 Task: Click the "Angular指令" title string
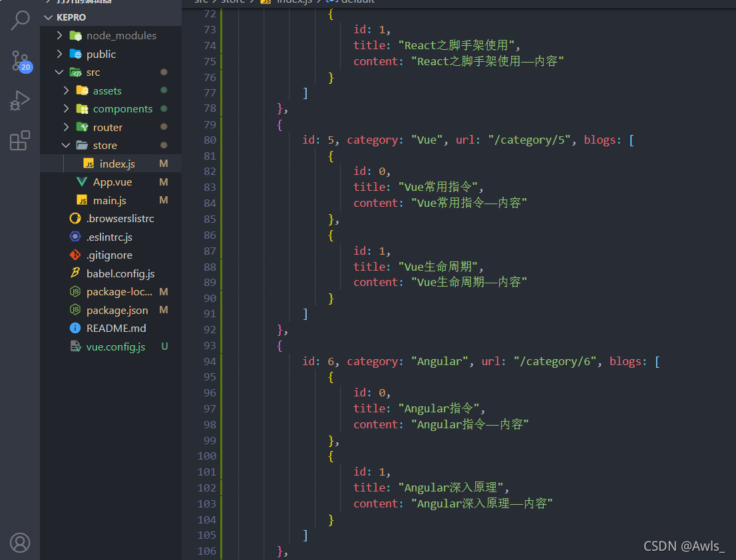(439, 408)
